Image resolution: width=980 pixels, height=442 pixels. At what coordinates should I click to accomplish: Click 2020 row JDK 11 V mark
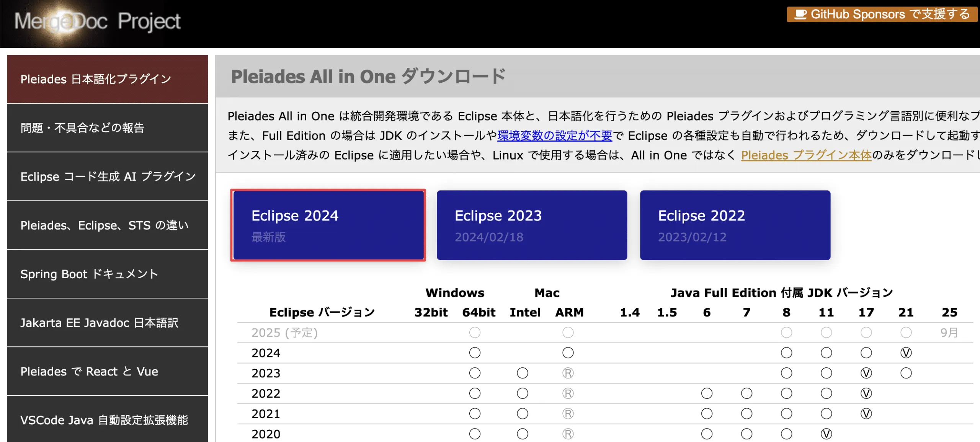(826, 434)
